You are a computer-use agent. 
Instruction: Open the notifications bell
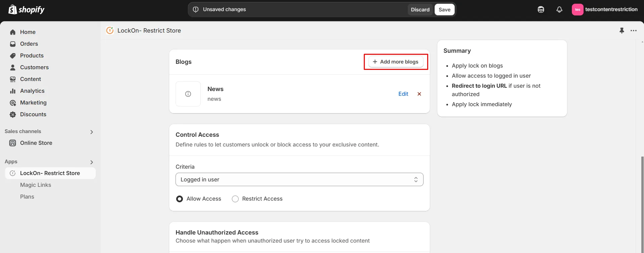pos(559,9)
